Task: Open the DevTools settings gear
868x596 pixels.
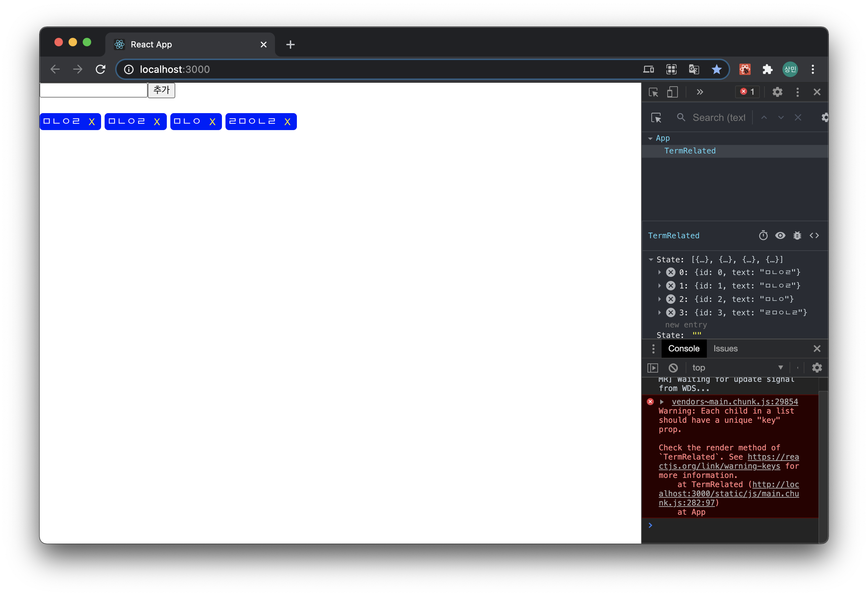Action: tap(777, 92)
